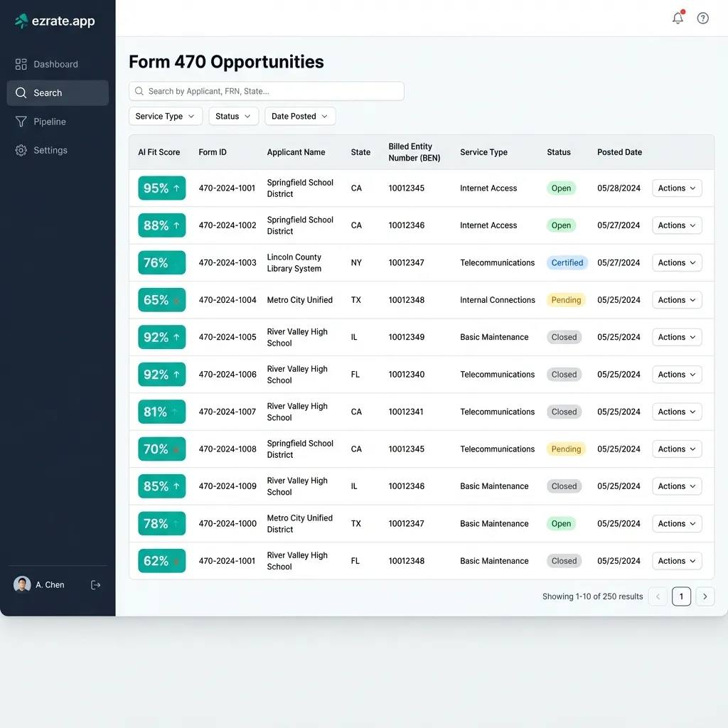The width and height of the screenshot is (728, 728).
Task: Click the 95% AI Fit Score badge
Action: [x=161, y=188]
